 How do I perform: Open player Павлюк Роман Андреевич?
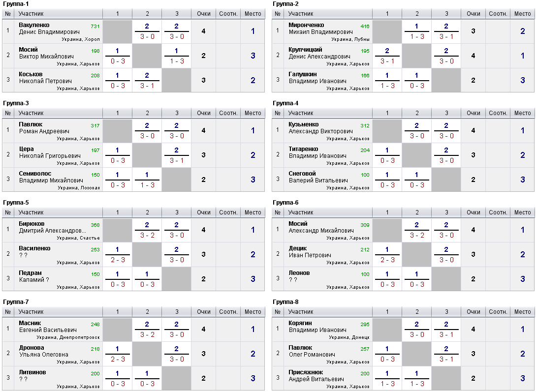pos(44,128)
